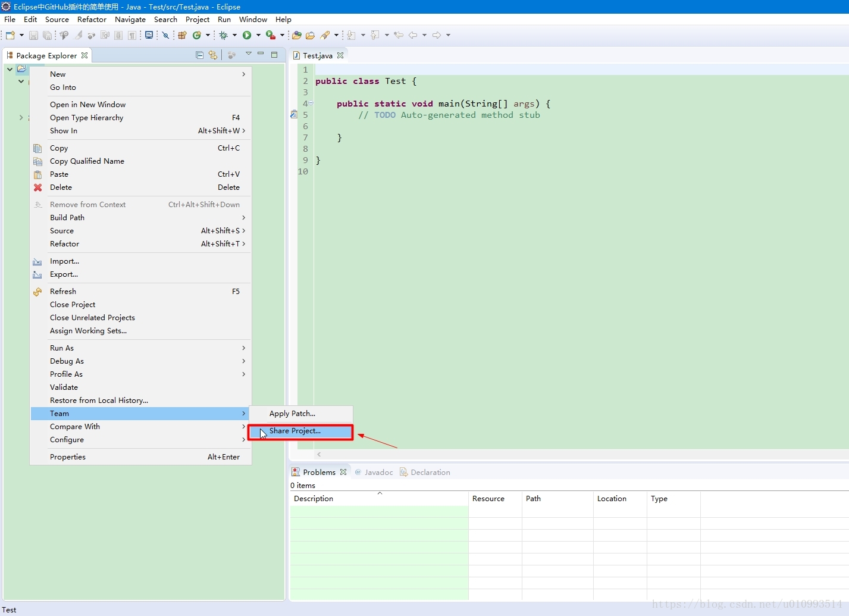Open the Refactor menu in menu bar

point(92,20)
